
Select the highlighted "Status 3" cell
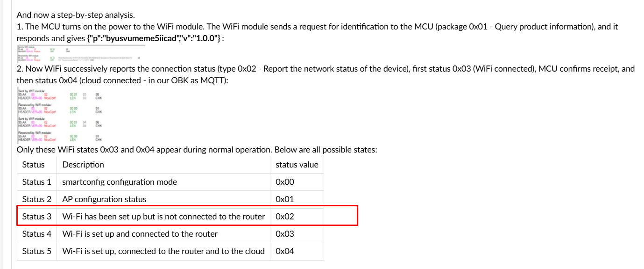click(x=37, y=217)
